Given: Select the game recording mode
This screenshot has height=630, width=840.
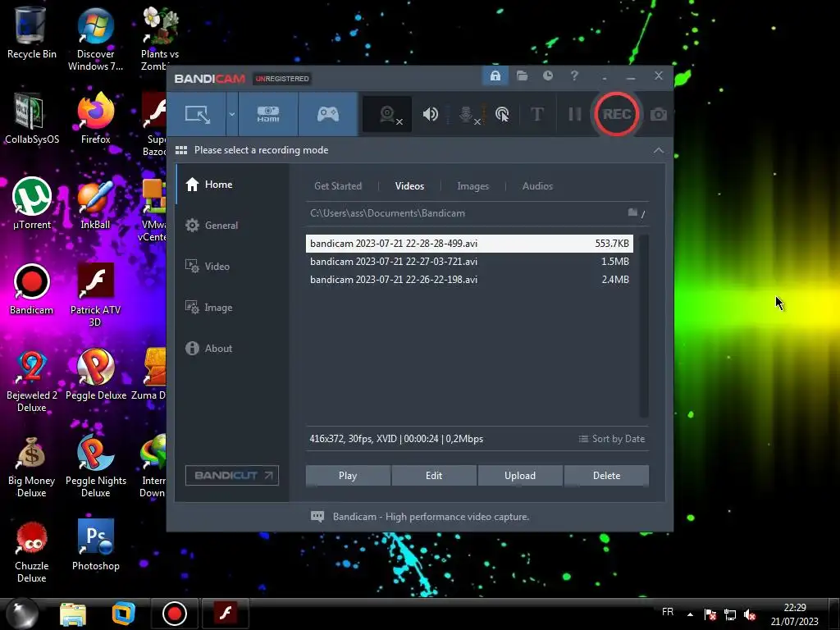Looking at the screenshot, I should tap(328, 114).
